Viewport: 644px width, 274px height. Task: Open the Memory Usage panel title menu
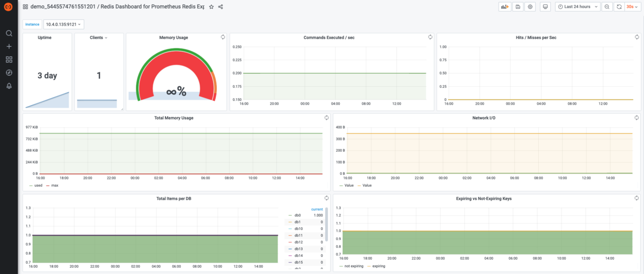coord(174,38)
